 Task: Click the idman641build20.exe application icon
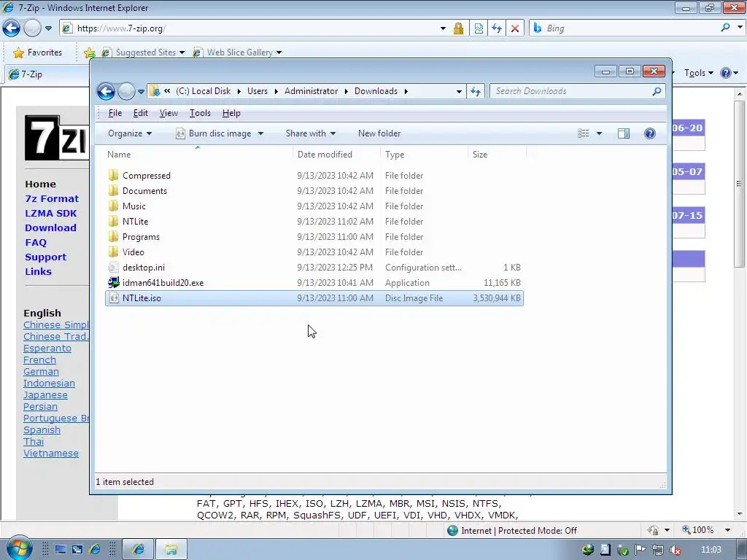coord(113,282)
